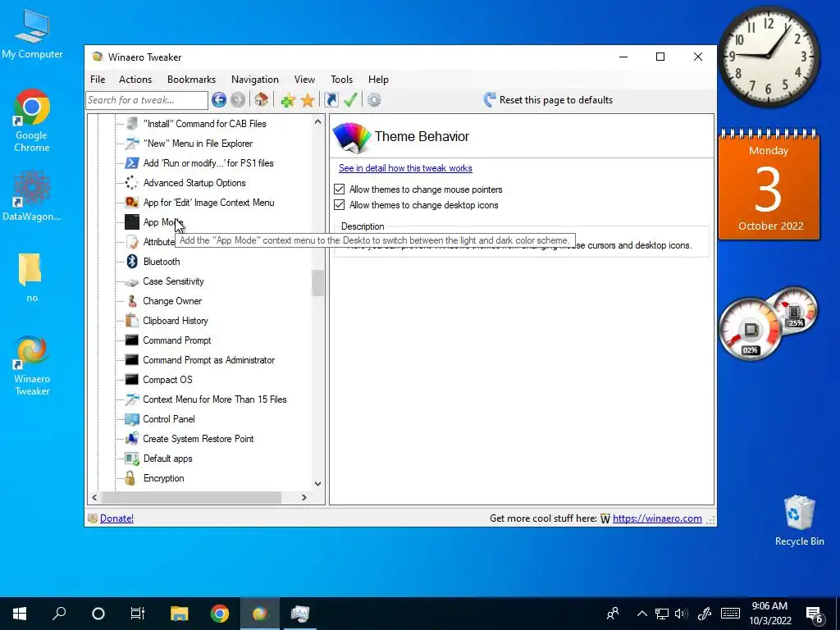Select Command Prompt as Administrator
The width and height of the screenshot is (840, 630).
[x=208, y=360]
